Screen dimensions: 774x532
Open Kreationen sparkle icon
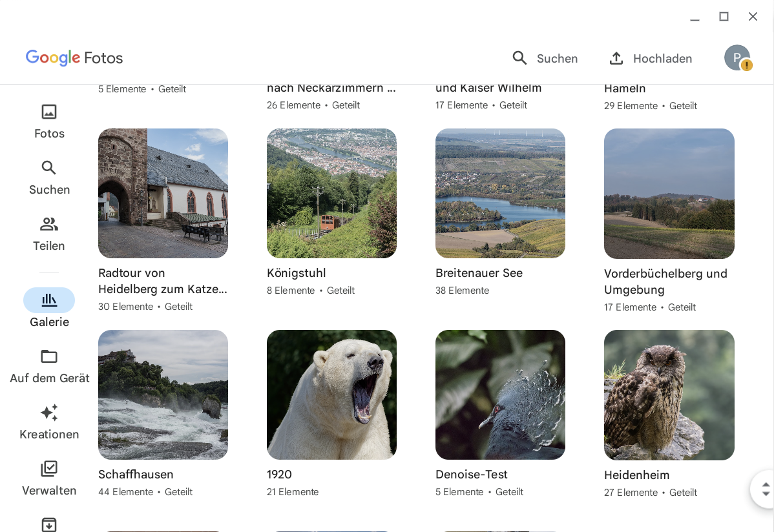49,413
